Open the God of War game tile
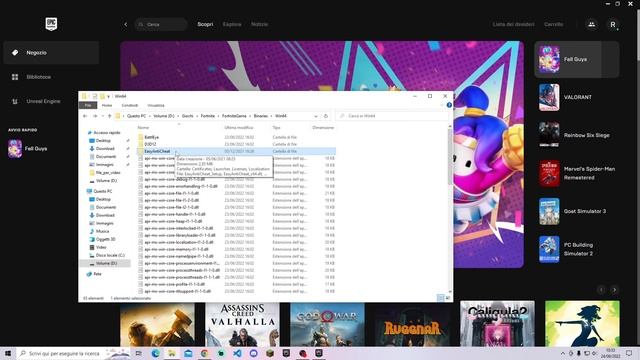Image resolution: width=640 pixels, height=360 pixels. tap(327, 324)
